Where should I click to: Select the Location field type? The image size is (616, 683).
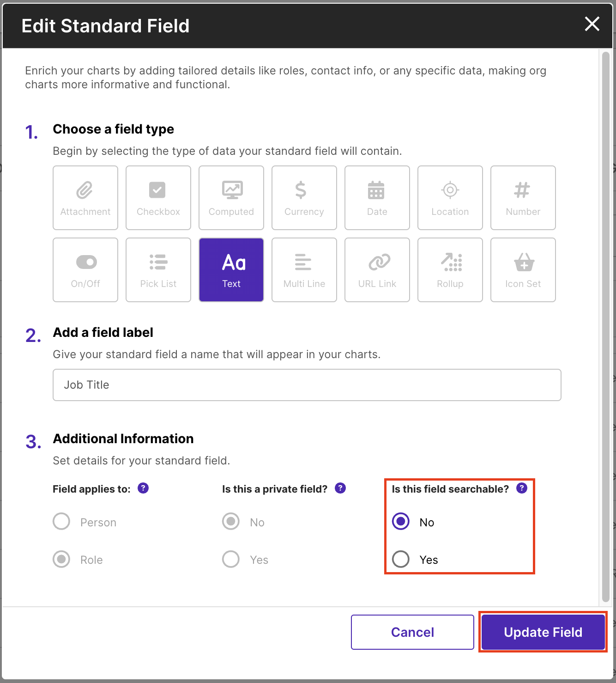click(450, 198)
